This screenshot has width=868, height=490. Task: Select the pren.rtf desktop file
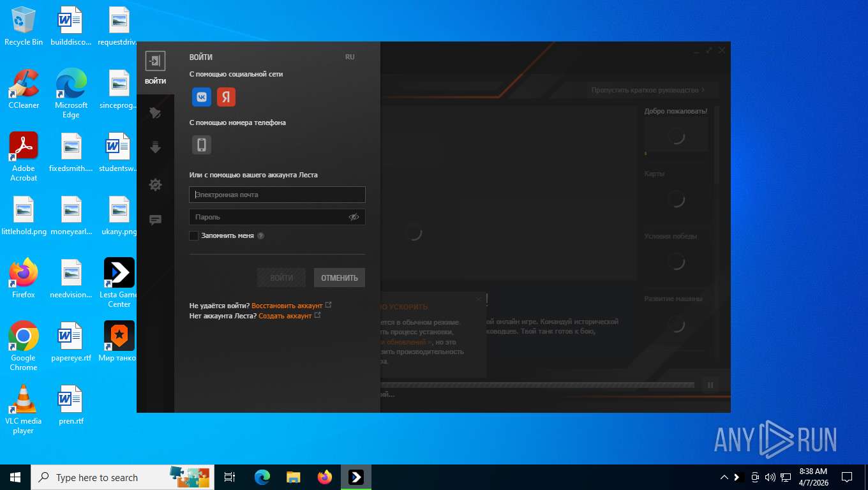click(x=71, y=405)
